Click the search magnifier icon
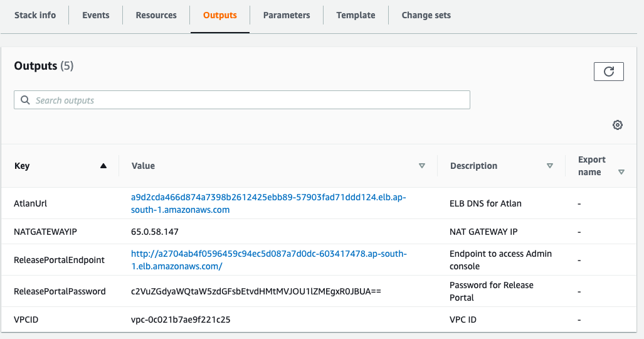This screenshot has width=644, height=339. coord(25,100)
